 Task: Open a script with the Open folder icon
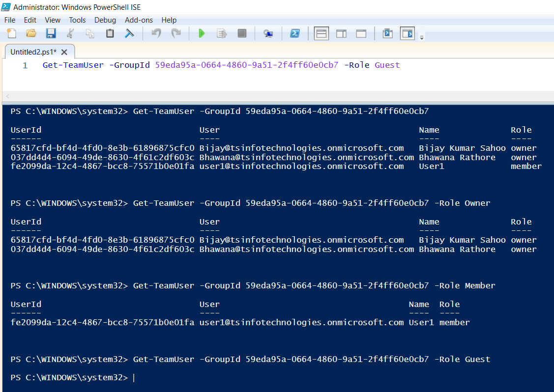point(30,33)
